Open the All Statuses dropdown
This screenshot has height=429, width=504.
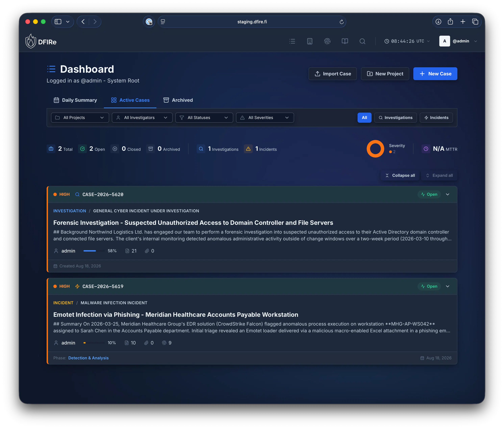[204, 117]
